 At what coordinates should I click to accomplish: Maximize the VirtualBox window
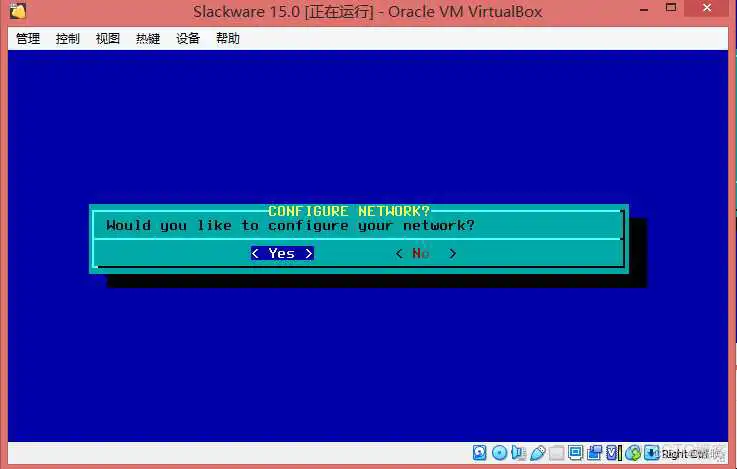click(671, 8)
